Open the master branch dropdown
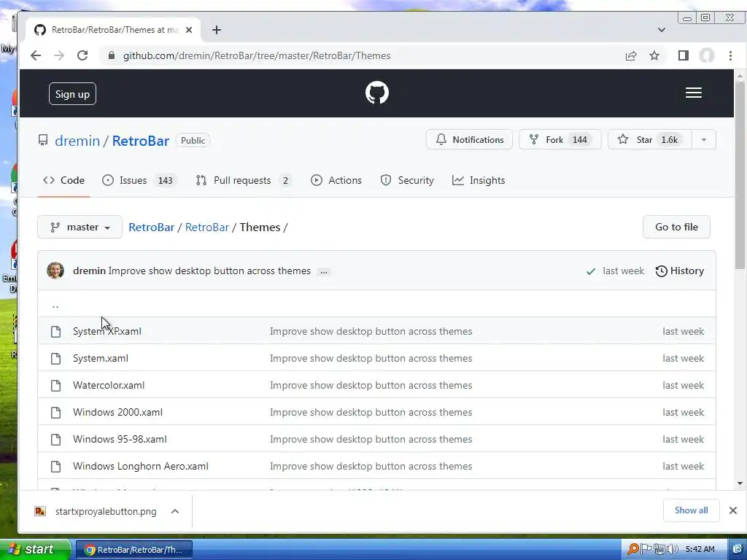747x560 pixels. (x=80, y=227)
